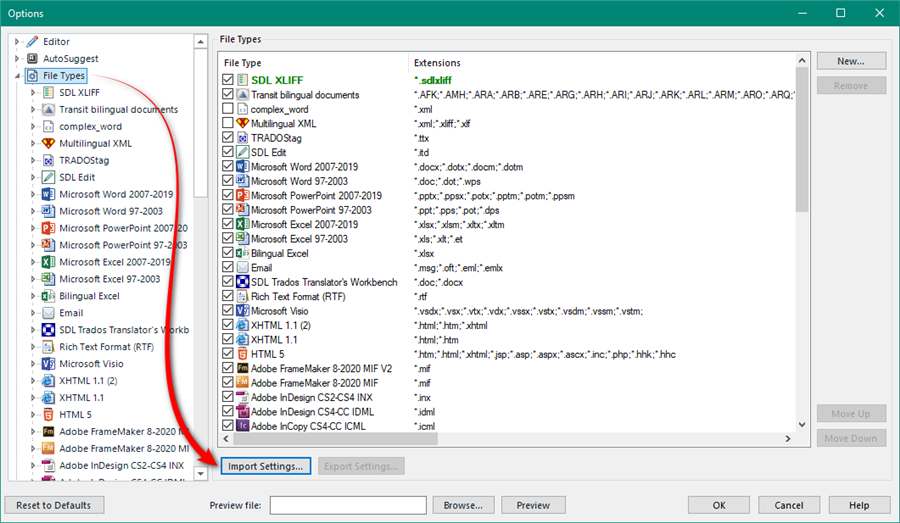Screen dimensions: 900x523
Task: Click Adobe FrameMaker 8-2020 MIF V2 list icon
Action: tap(243, 368)
